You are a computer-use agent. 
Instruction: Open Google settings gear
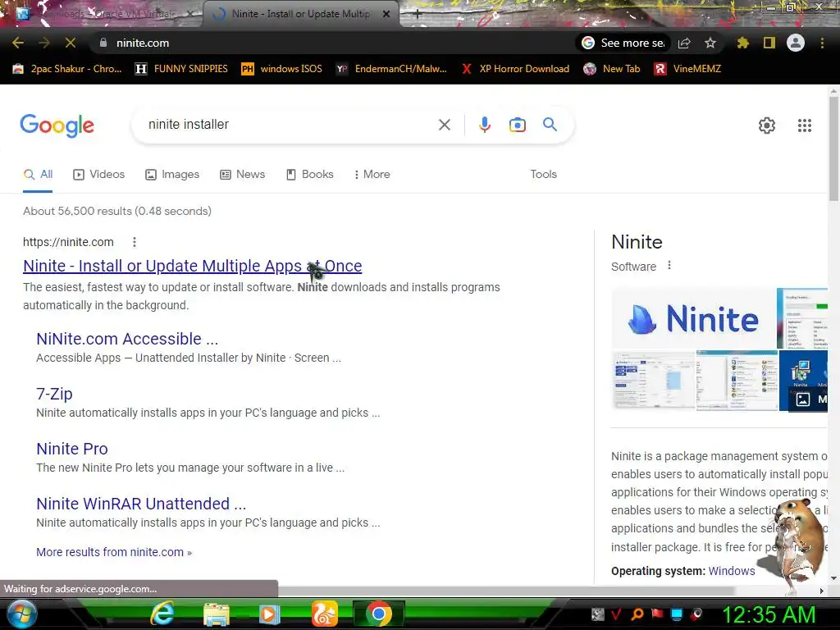click(767, 126)
